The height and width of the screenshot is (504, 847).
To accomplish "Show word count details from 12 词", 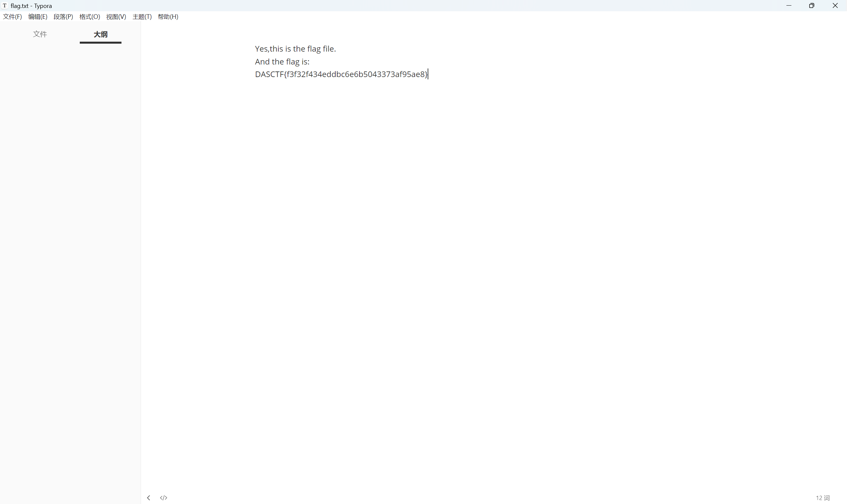I will tap(823, 497).
